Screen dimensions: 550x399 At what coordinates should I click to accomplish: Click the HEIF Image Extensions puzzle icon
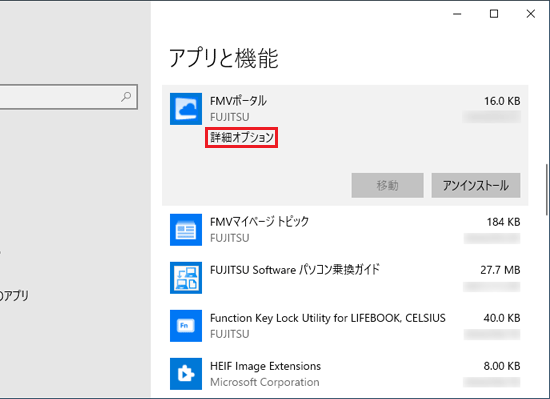(x=186, y=374)
